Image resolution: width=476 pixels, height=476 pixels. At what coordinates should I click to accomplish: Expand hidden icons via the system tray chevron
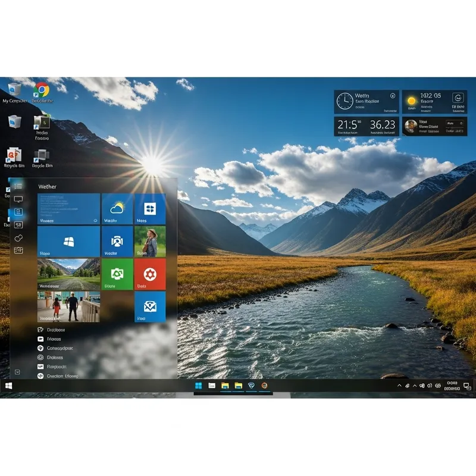[x=400, y=386]
